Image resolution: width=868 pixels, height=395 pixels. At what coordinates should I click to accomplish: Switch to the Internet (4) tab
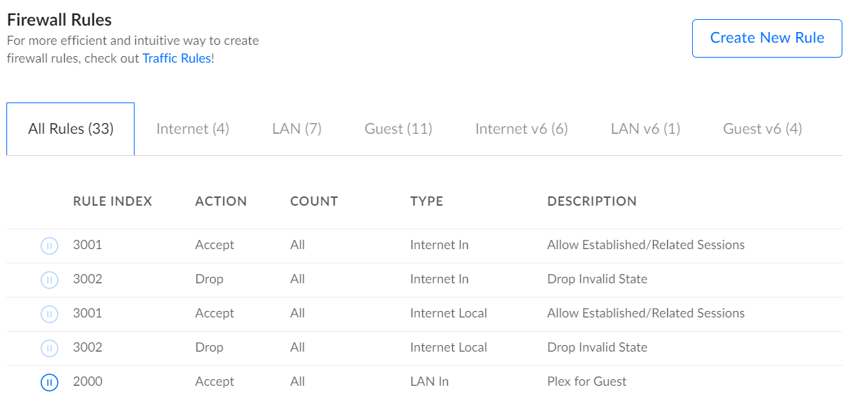click(x=192, y=129)
